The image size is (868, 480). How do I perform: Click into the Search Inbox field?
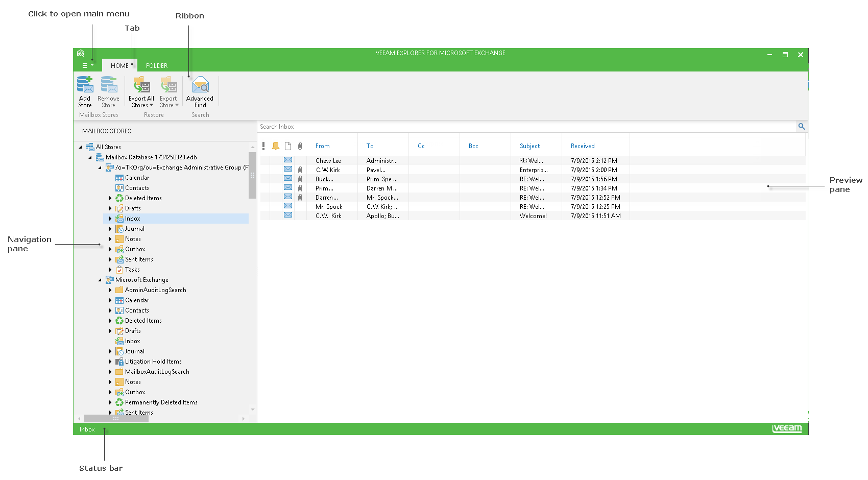click(527, 127)
